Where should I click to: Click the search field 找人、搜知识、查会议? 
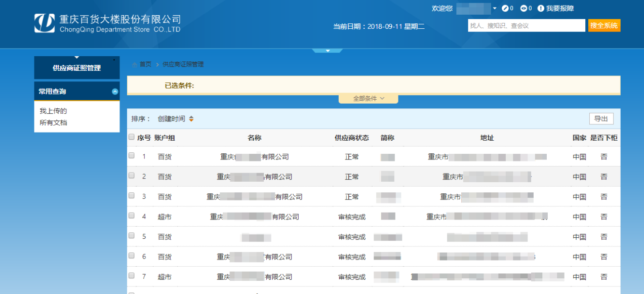pyautogui.click(x=526, y=25)
